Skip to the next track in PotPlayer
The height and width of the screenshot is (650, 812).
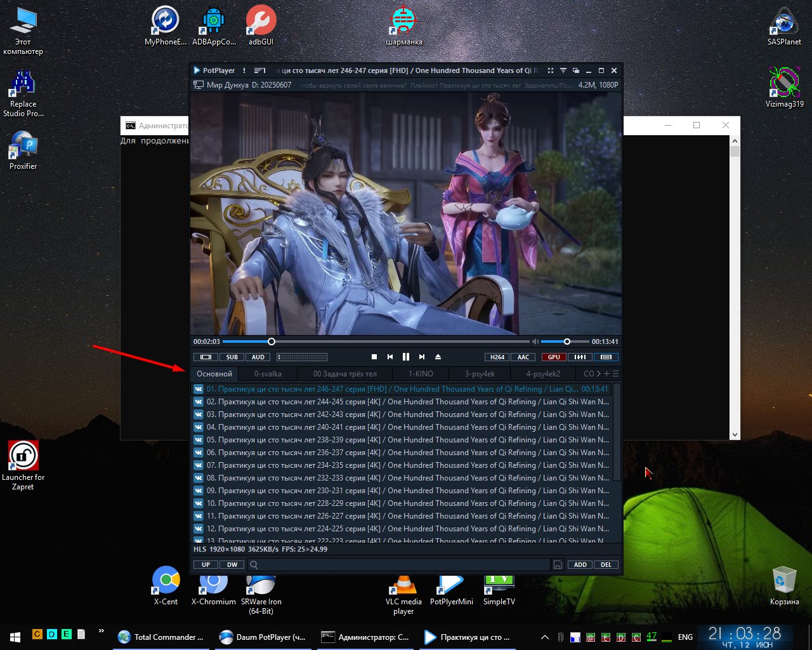(422, 357)
